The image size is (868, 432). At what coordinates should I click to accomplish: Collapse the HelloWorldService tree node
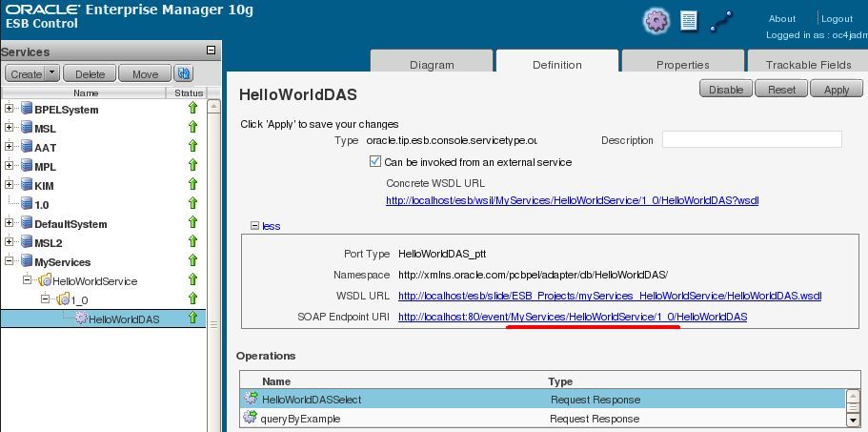click(x=27, y=279)
